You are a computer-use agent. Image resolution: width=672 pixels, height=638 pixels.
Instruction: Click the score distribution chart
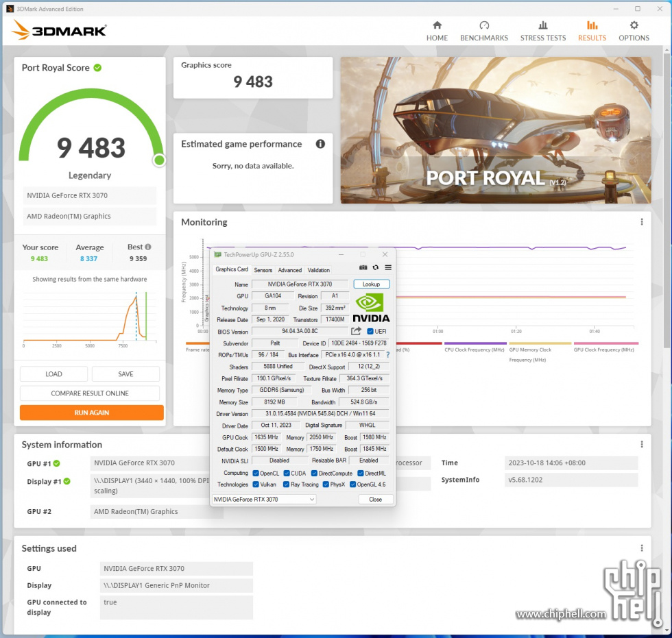click(x=90, y=318)
